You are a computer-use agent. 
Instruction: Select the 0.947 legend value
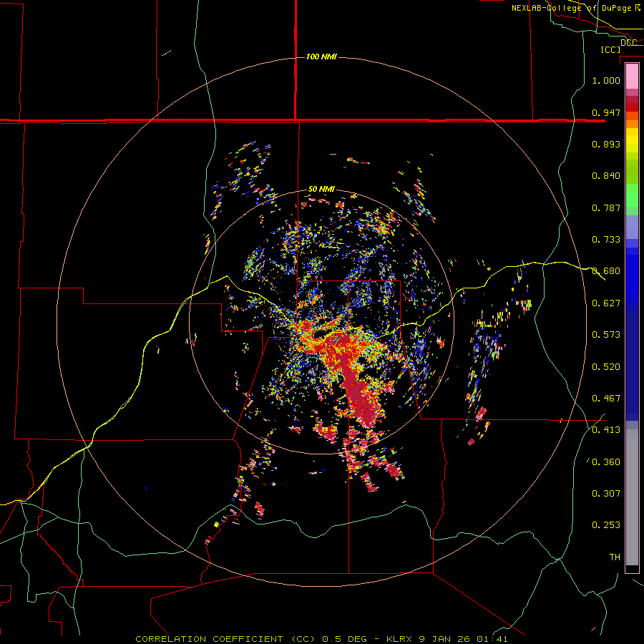(606, 112)
